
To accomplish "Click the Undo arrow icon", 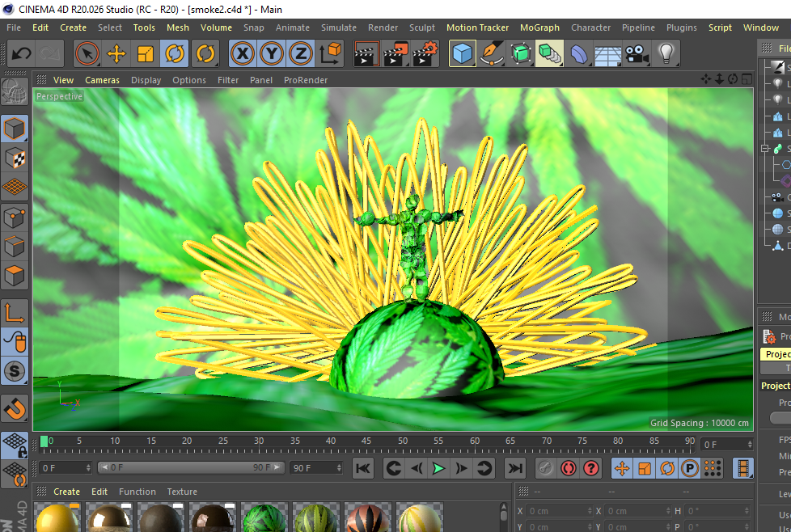I will tap(21, 53).
